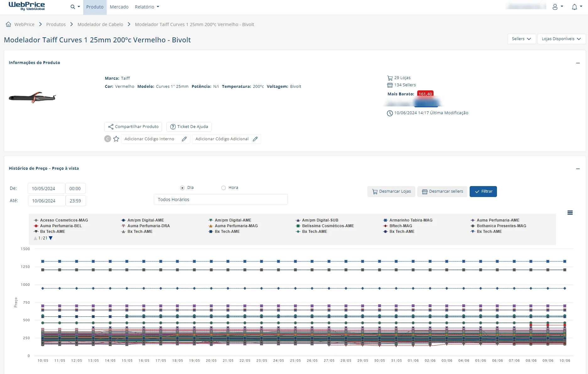The width and height of the screenshot is (588, 374).
Task: Click the 10/06 date on chart axis
Action: tap(565, 361)
